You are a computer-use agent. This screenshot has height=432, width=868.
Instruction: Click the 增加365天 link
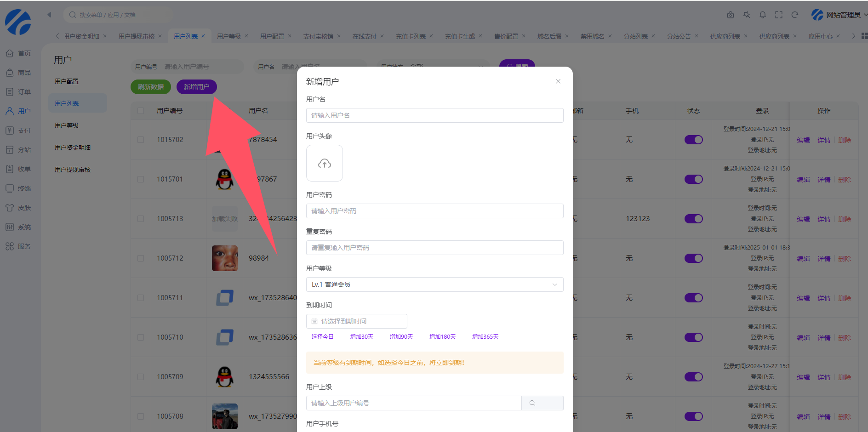pos(485,336)
